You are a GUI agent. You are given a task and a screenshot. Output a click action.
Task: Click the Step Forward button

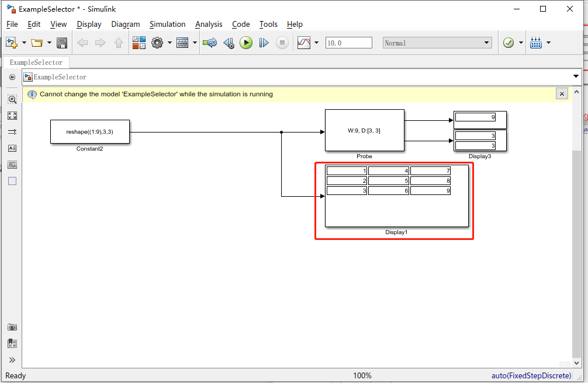coord(264,43)
